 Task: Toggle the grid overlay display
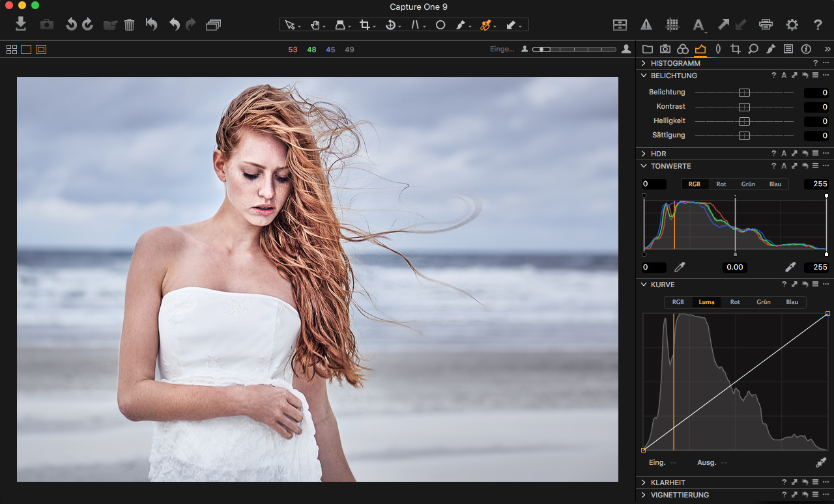tap(672, 25)
